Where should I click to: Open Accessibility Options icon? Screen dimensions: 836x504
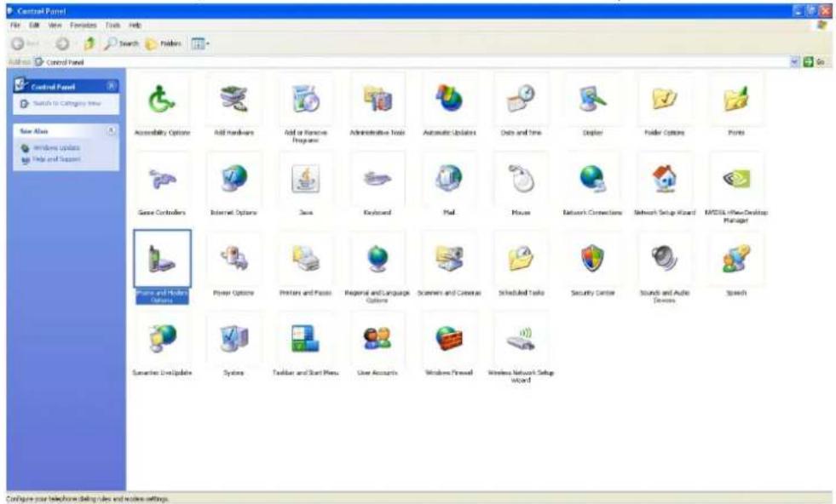coord(162,100)
